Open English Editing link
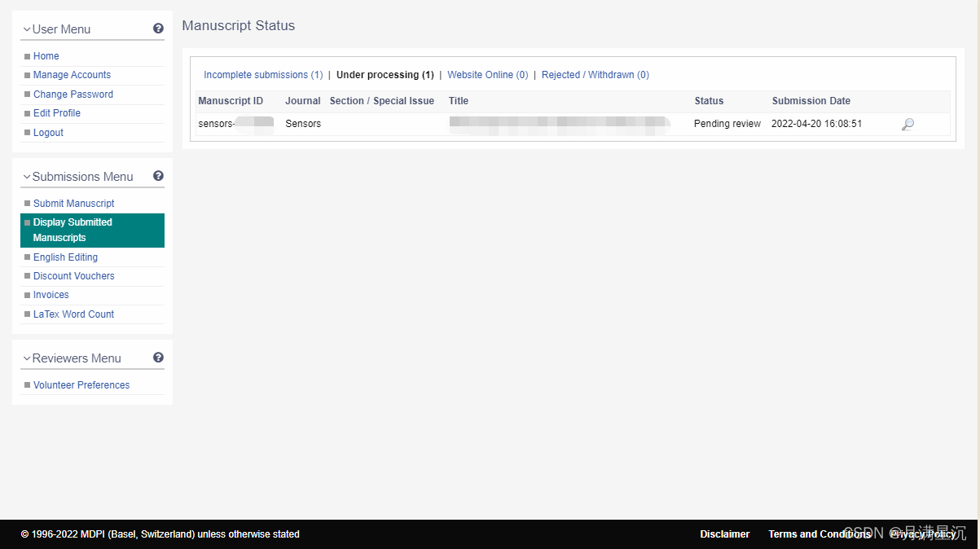 (x=65, y=257)
